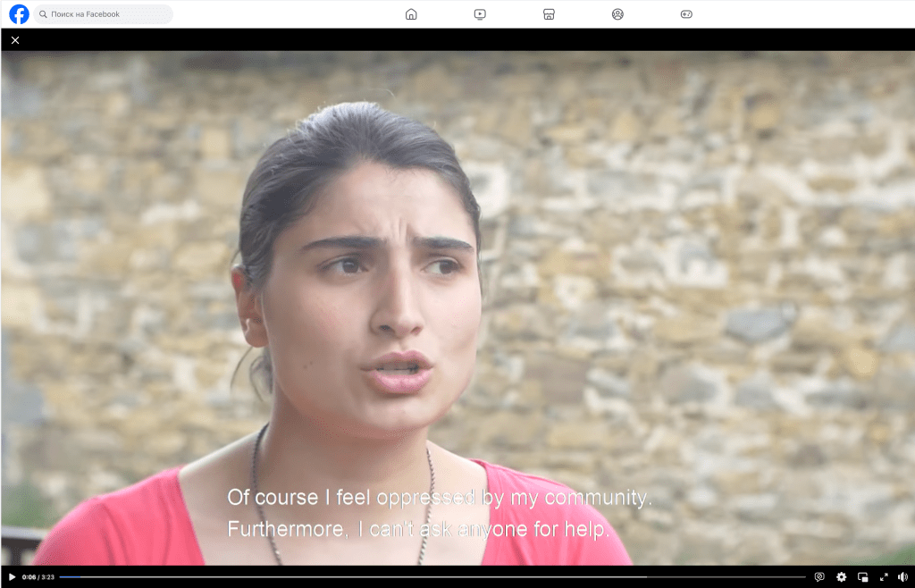The height and width of the screenshot is (588, 915).
Task: Click the 'Поиск на Facebook' search field
Action: [x=107, y=14]
